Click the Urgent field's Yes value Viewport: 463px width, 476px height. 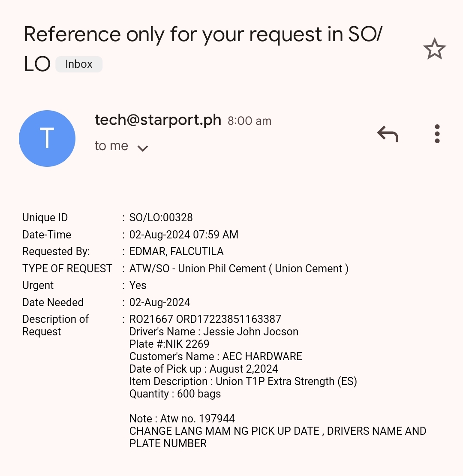pos(138,286)
